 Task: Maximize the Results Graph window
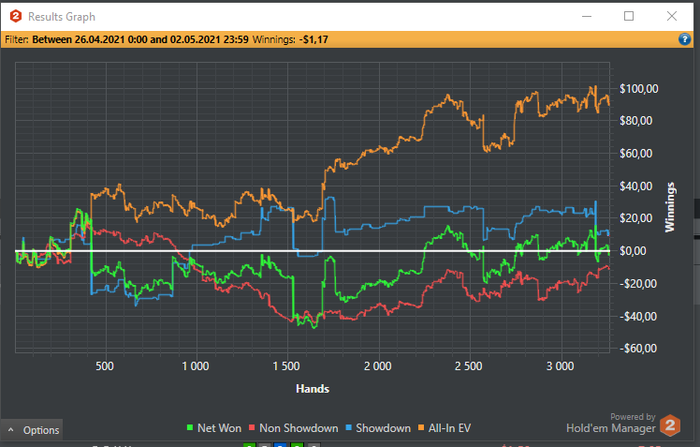click(629, 17)
